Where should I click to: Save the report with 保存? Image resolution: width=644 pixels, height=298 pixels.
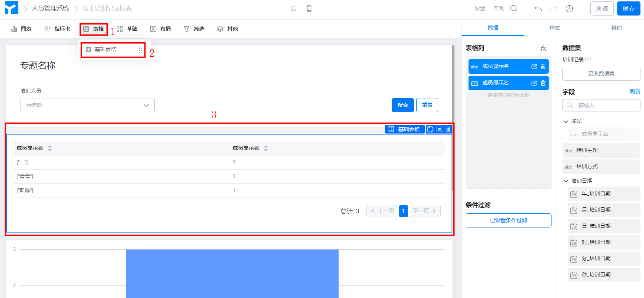tap(629, 8)
